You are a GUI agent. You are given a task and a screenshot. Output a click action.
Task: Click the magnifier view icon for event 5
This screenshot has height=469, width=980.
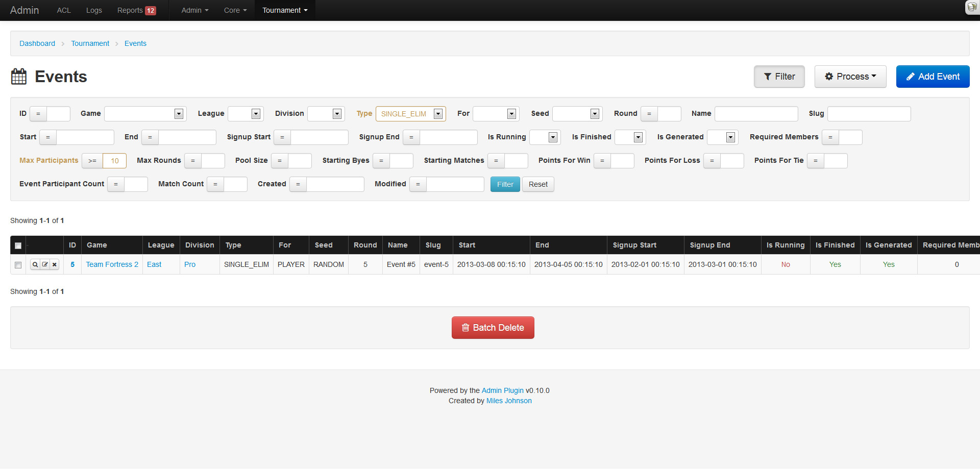[35, 264]
